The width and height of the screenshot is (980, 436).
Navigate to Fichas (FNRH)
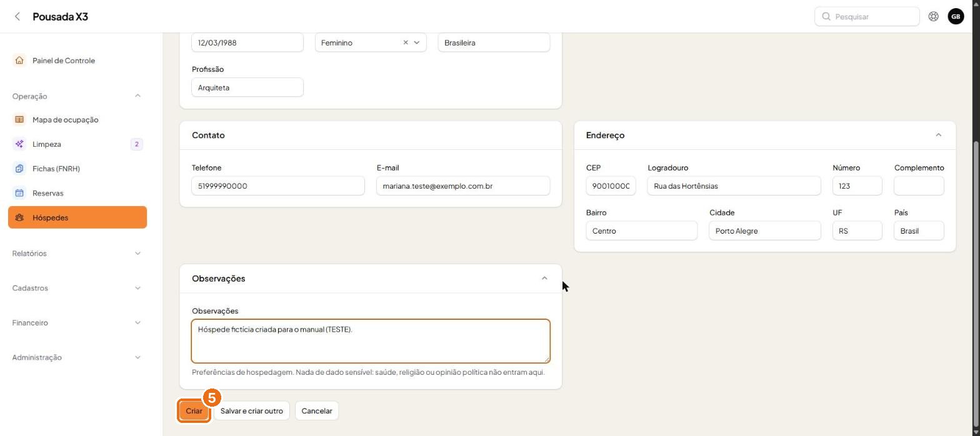[77, 169]
